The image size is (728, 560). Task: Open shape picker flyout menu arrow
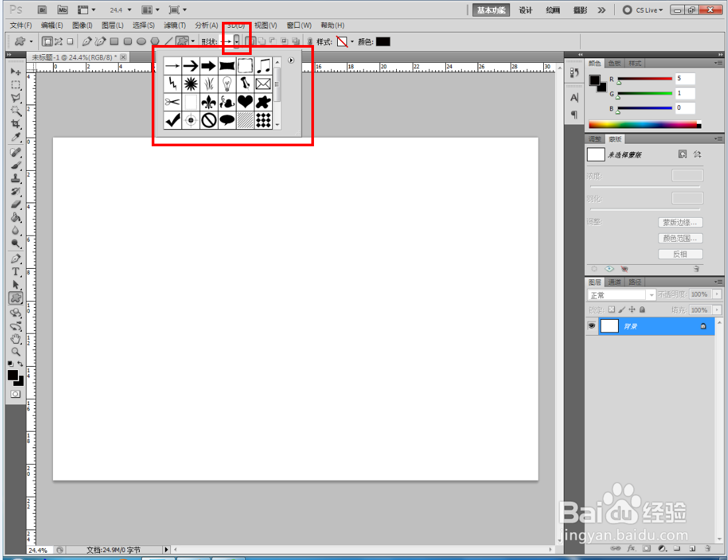coord(291,60)
